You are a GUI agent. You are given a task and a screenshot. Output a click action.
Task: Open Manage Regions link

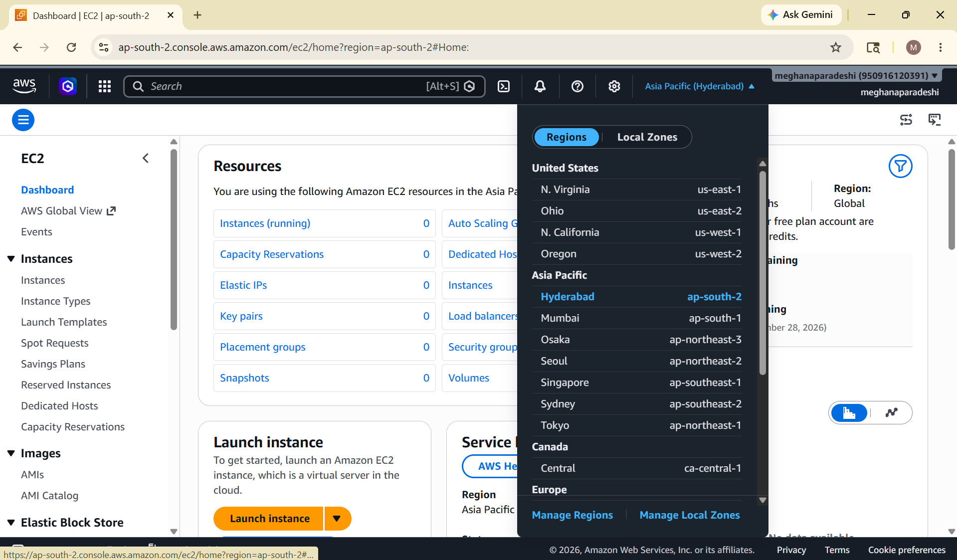pyautogui.click(x=572, y=515)
